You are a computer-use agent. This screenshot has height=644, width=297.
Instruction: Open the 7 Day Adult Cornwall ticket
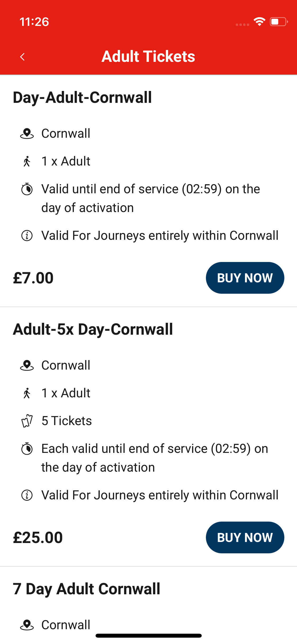(87, 589)
